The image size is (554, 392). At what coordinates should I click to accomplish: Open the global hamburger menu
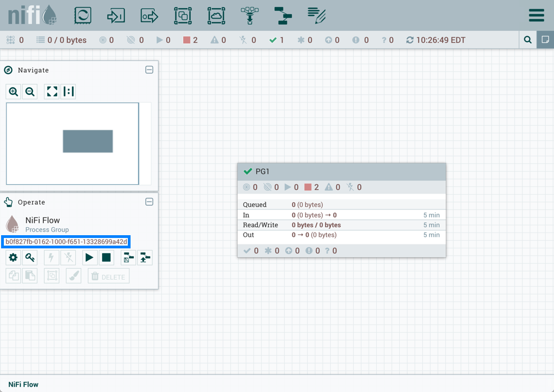point(536,15)
